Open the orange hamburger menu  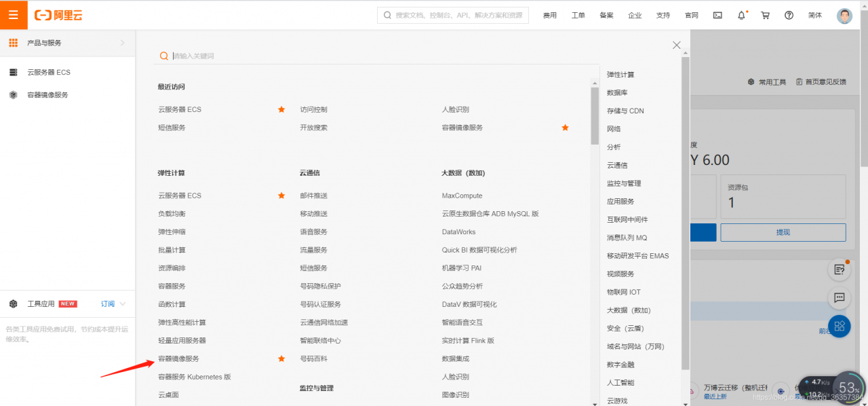tap(13, 14)
